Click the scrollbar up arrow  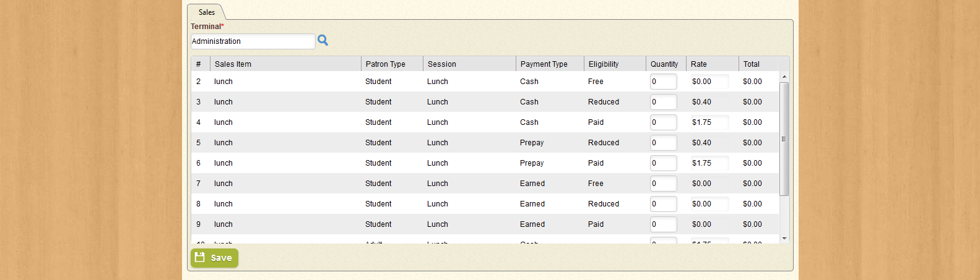pyautogui.click(x=784, y=77)
